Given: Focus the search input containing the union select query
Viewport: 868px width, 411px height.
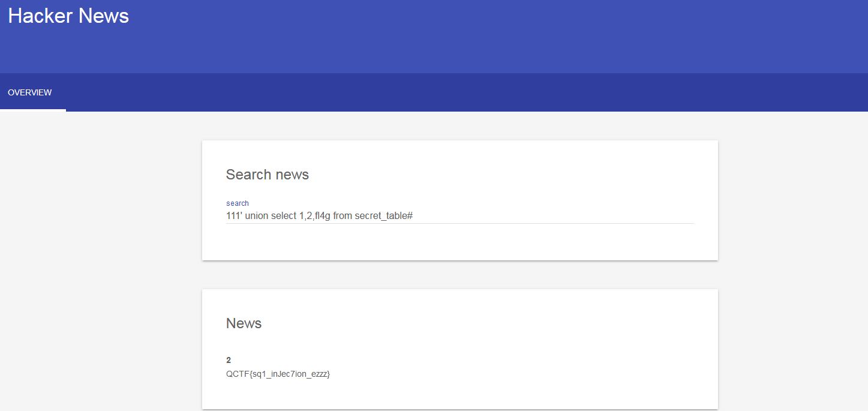Looking at the screenshot, I should tap(460, 215).
